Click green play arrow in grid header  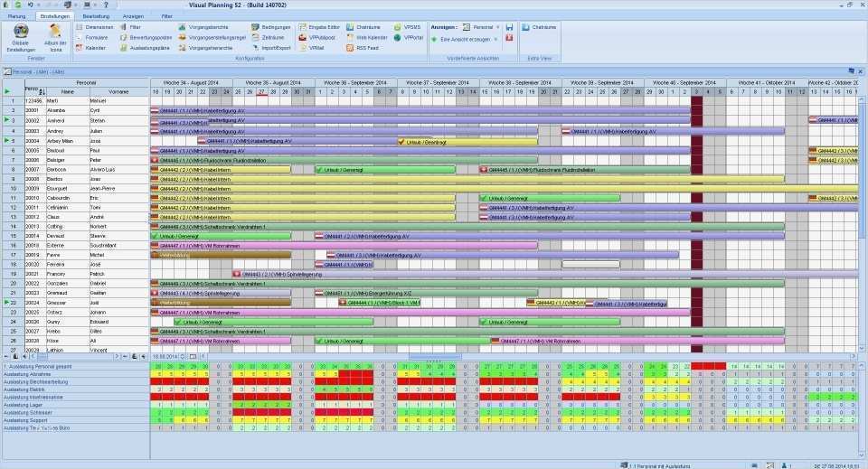pos(7,91)
